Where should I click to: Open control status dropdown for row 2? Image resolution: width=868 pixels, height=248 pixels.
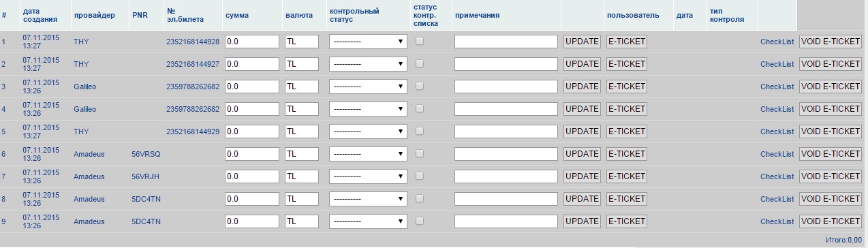[x=368, y=64]
